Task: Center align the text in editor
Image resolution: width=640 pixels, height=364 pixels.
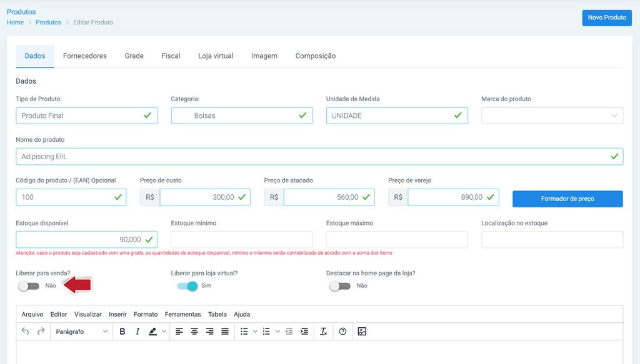Action: tap(194, 332)
